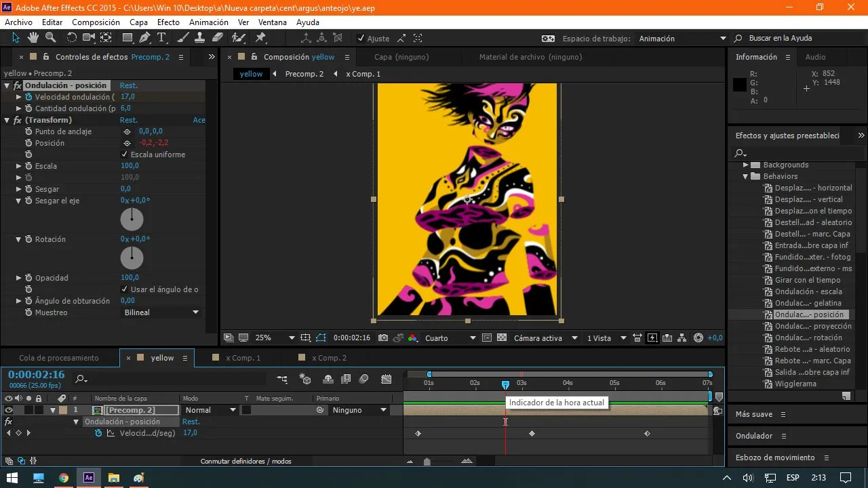Toggle stopwatch for Opacidad property
The height and width of the screenshot is (488, 868).
pyautogui.click(x=28, y=278)
